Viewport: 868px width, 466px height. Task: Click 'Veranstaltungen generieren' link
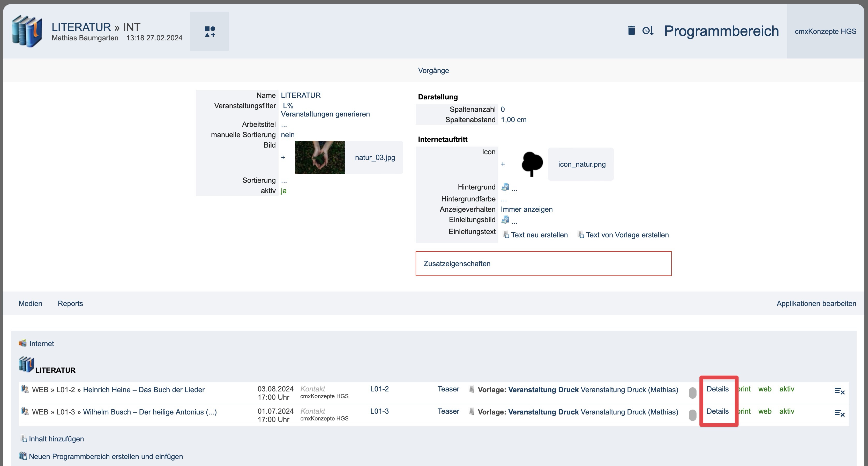[325, 114]
